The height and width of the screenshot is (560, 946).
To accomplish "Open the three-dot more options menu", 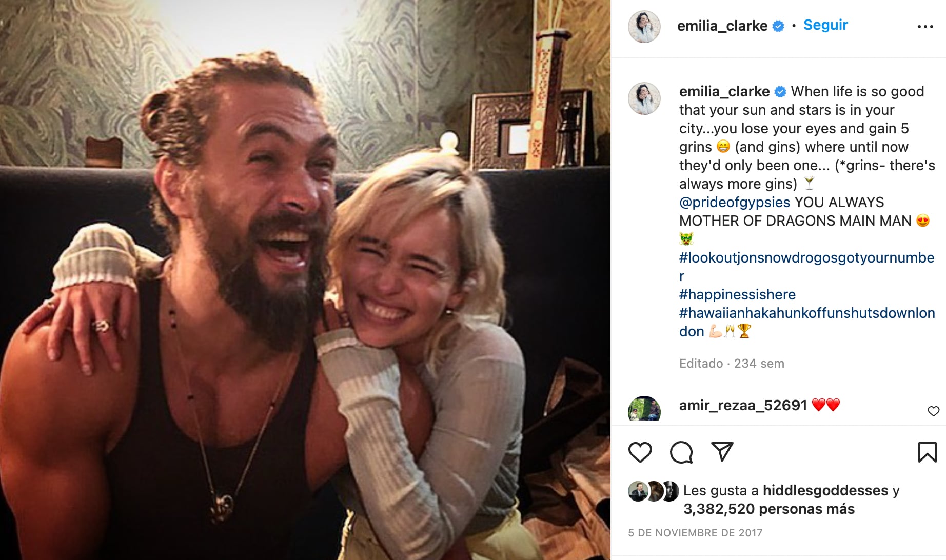I will click(925, 27).
